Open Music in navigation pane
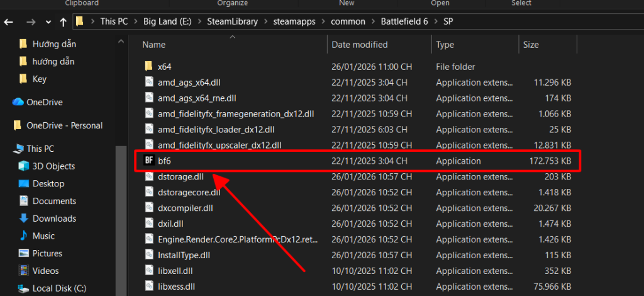 tap(43, 236)
